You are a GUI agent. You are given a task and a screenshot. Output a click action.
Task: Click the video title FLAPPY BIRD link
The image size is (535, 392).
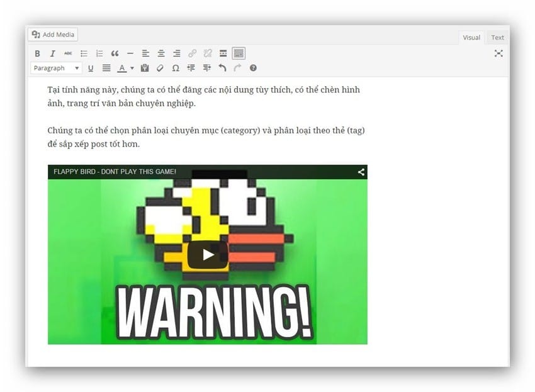click(x=115, y=172)
